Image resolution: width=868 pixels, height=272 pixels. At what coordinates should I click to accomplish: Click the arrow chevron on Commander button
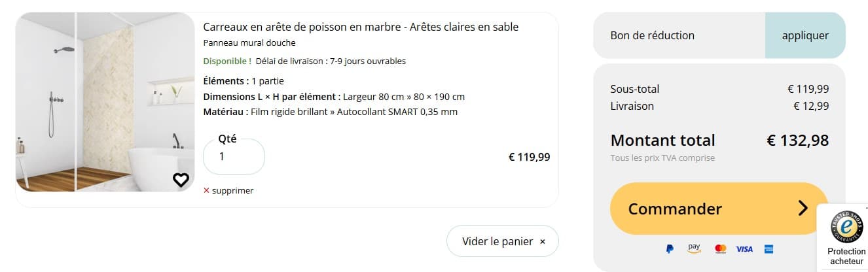click(803, 209)
